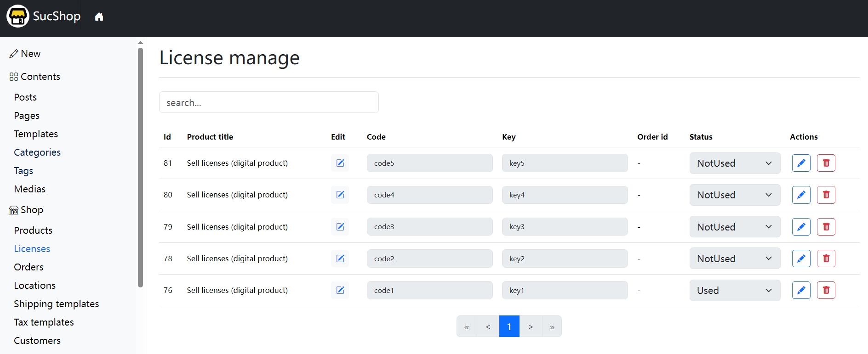Delete license 78 with the trash icon
Screen dimensions: 868x354
point(826,258)
